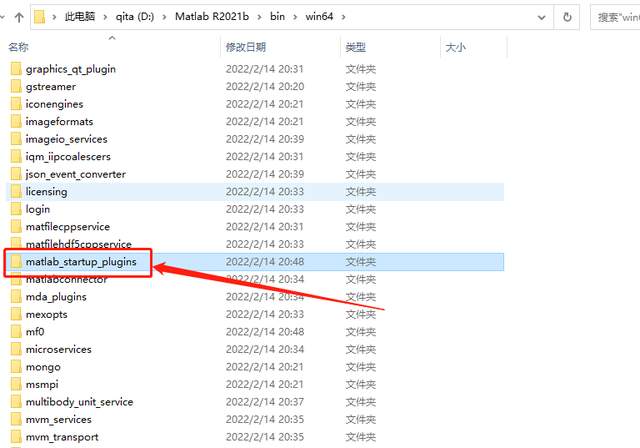This screenshot has height=448, width=640.
Task: Select the microservices folder name
Action: pyautogui.click(x=58, y=350)
